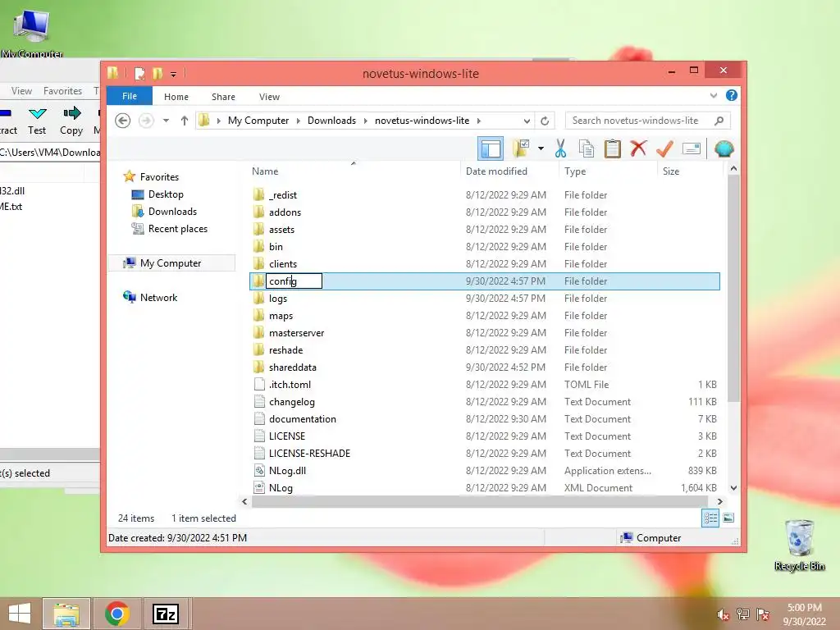840x630 pixels.
Task: Expand the chevron after My Computer breadcrumb
Action: tap(299, 121)
